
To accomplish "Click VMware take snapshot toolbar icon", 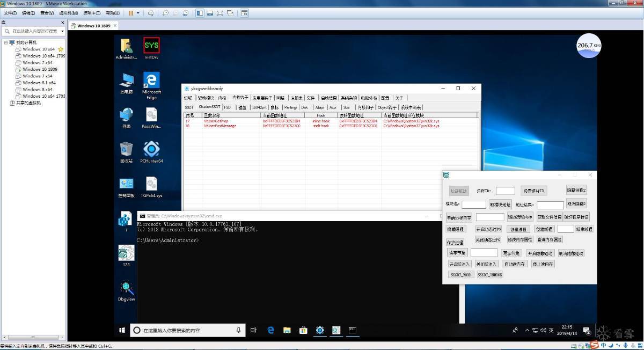I will 166,13.
